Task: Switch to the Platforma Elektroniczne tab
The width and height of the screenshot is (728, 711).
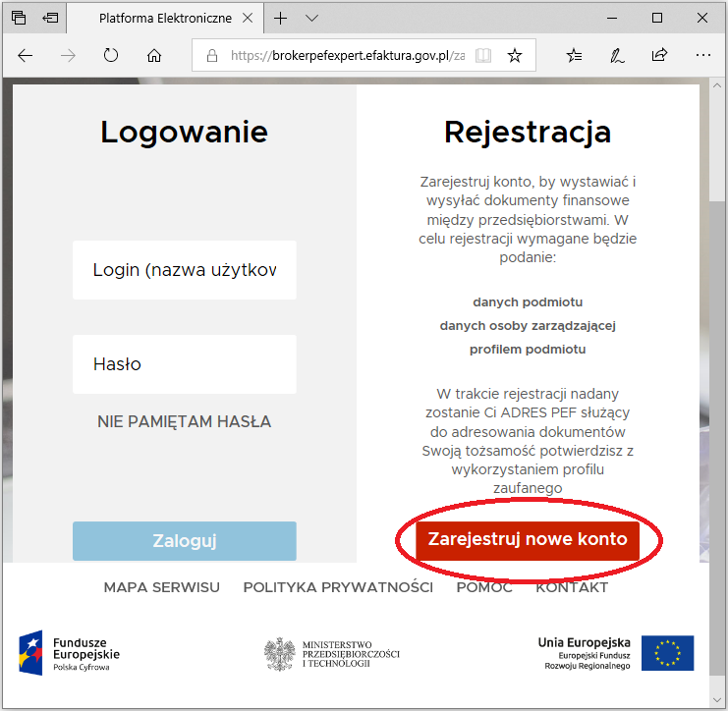Action: tap(165, 18)
